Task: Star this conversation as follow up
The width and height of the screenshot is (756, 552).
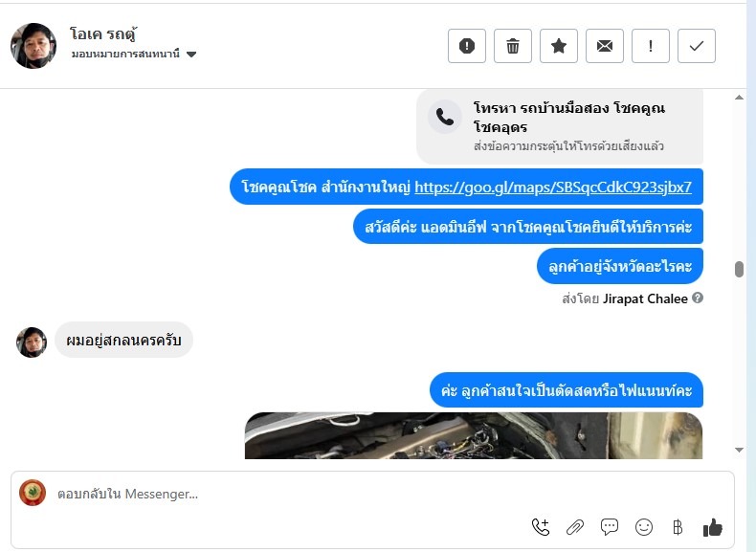Action: click(x=558, y=46)
